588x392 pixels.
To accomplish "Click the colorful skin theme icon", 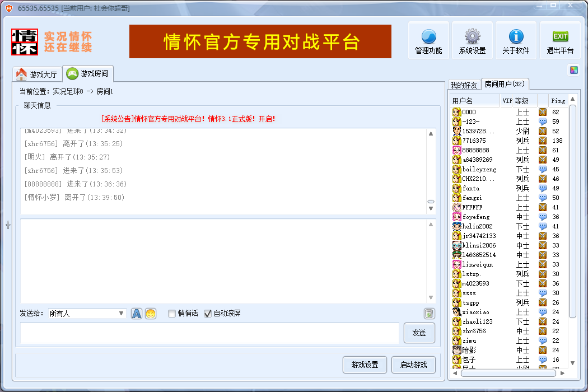I will (573, 70).
